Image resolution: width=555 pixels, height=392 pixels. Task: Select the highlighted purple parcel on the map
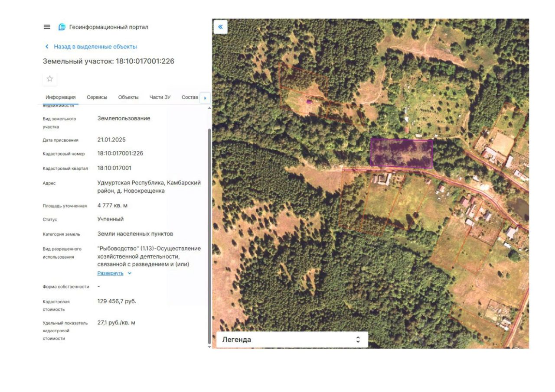(x=402, y=153)
